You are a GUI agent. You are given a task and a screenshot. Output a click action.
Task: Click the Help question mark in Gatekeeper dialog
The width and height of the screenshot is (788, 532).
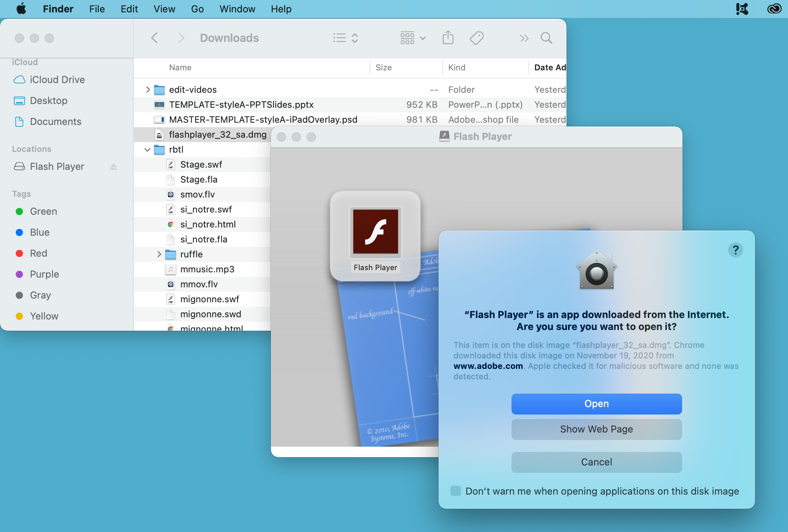click(735, 250)
